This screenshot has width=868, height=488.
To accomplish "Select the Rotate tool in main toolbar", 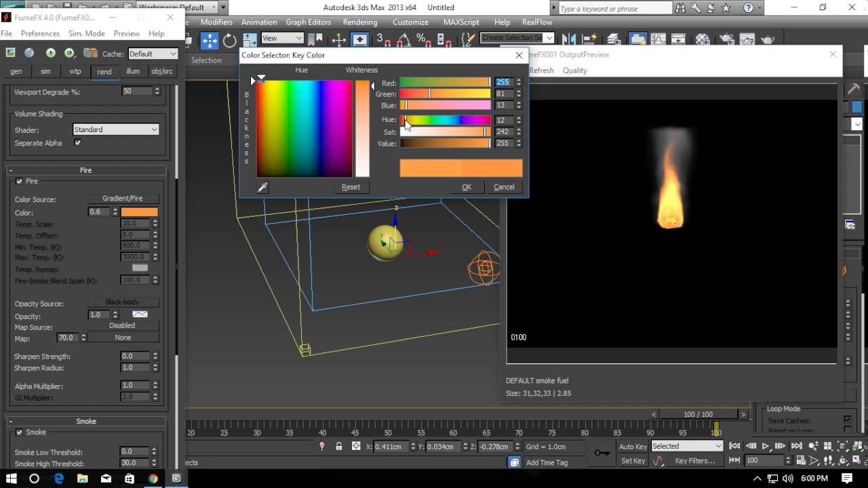I will point(230,40).
